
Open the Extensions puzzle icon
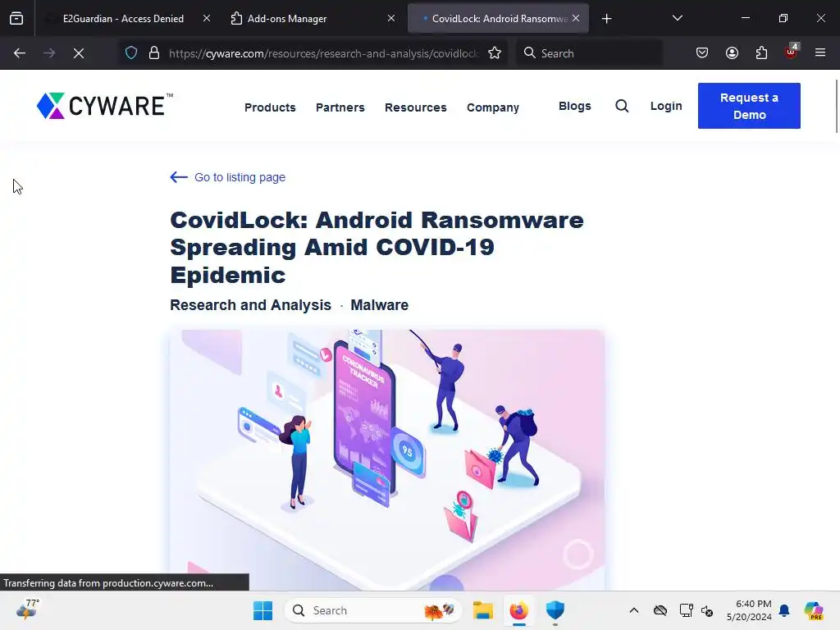pyautogui.click(x=761, y=53)
